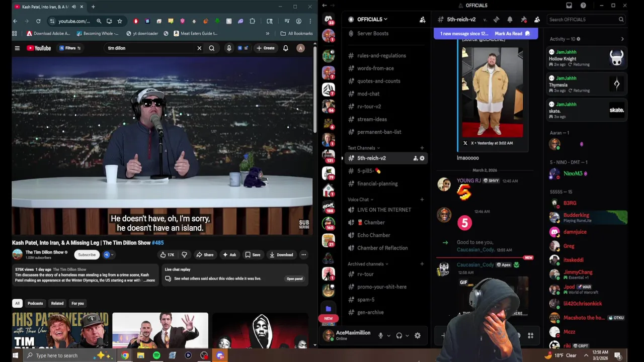Subscribe to The Tim Dillon Show
Screen dimensions: 644x362
coord(87,255)
